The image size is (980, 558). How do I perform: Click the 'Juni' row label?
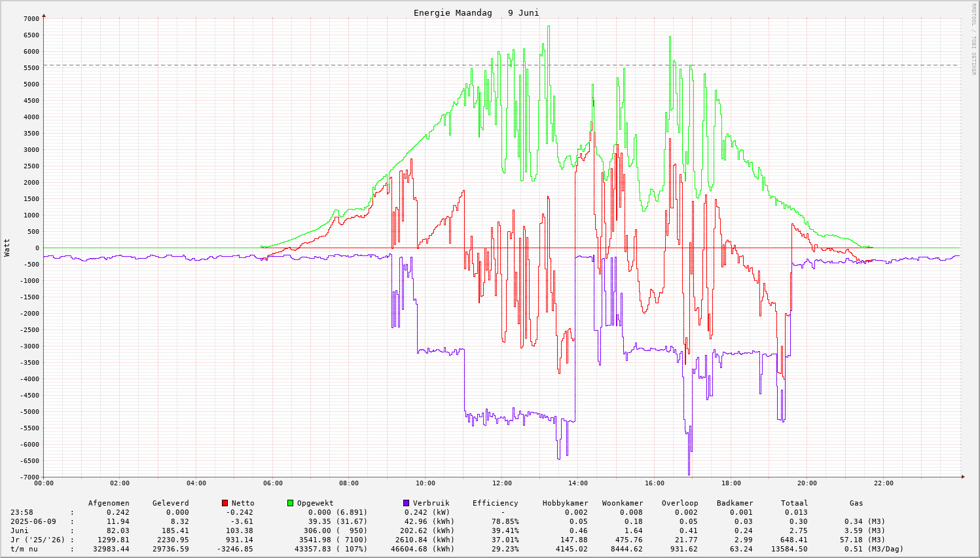[x=20, y=530]
